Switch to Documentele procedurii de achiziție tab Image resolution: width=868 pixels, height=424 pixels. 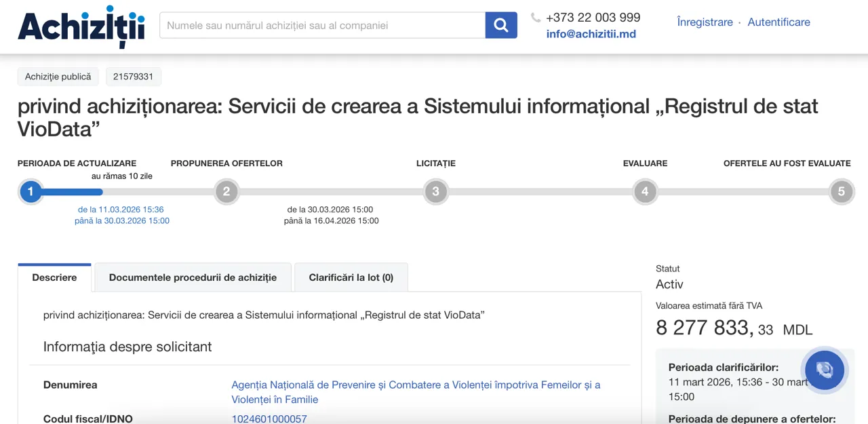tap(193, 277)
